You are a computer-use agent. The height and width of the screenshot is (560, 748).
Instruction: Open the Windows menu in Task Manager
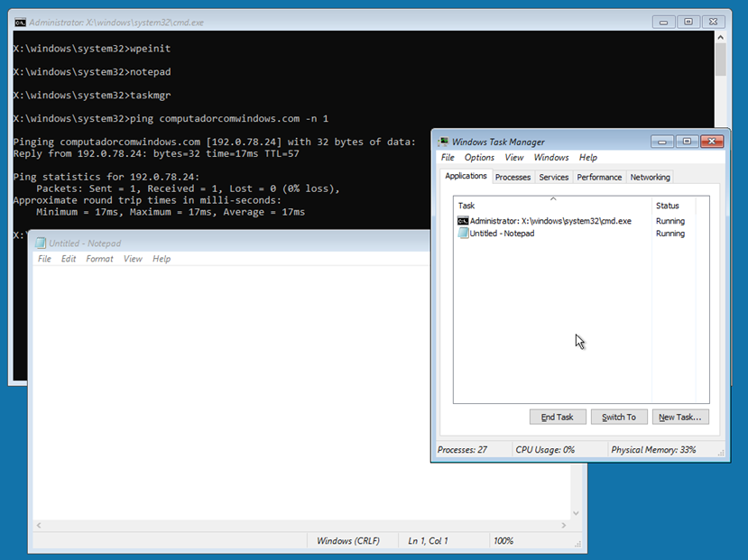[550, 157]
